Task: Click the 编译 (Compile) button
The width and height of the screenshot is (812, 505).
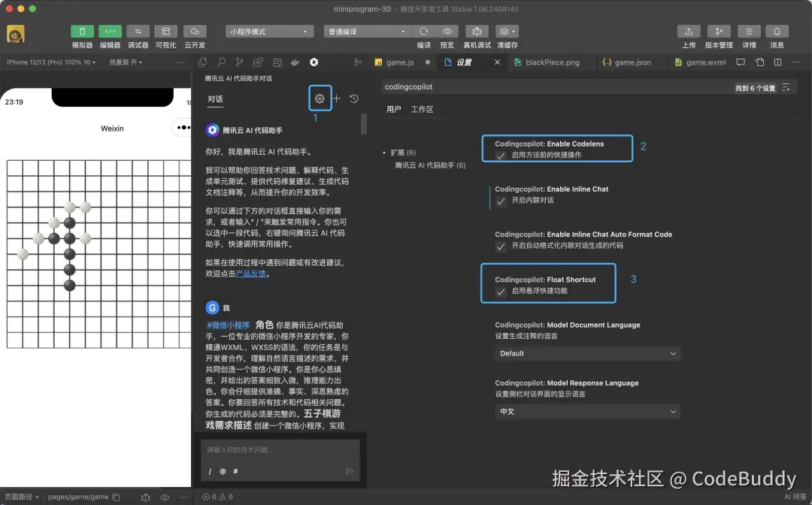Action: pos(423,32)
